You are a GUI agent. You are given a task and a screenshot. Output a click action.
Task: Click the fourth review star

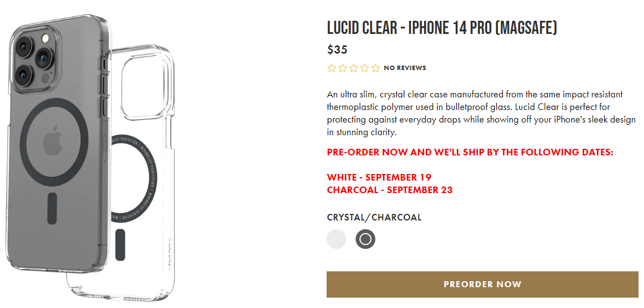364,68
